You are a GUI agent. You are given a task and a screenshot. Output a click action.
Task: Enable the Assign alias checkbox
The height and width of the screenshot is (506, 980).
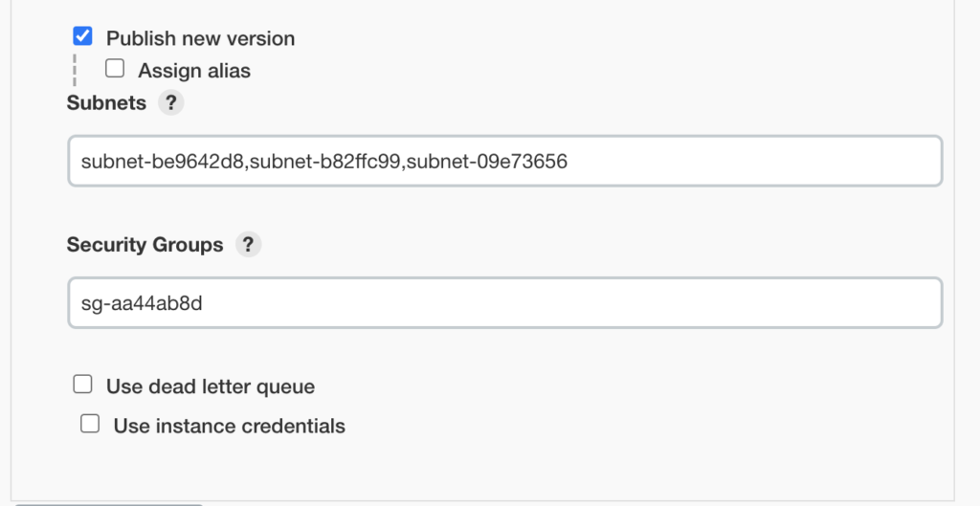pyautogui.click(x=115, y=69)
